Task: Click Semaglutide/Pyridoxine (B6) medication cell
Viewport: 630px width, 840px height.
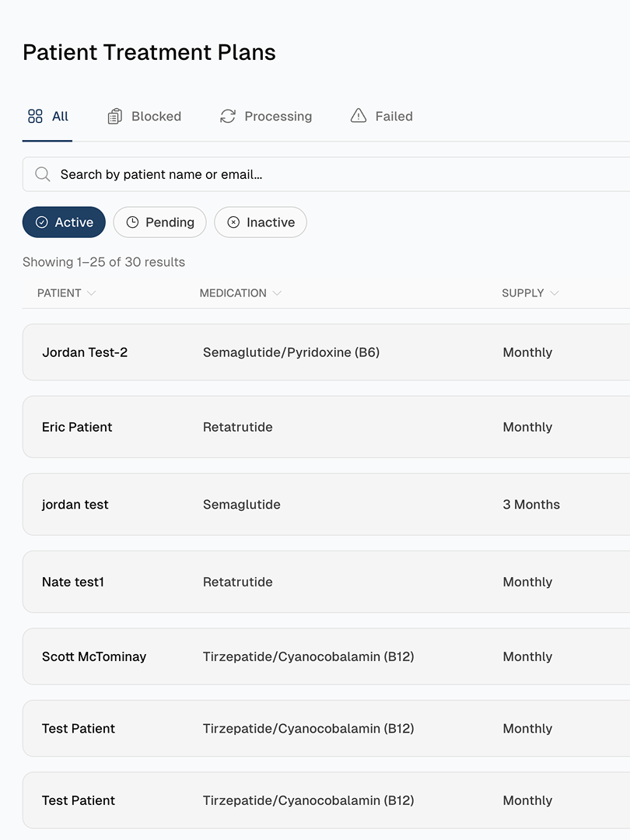Action: (291, 352)
